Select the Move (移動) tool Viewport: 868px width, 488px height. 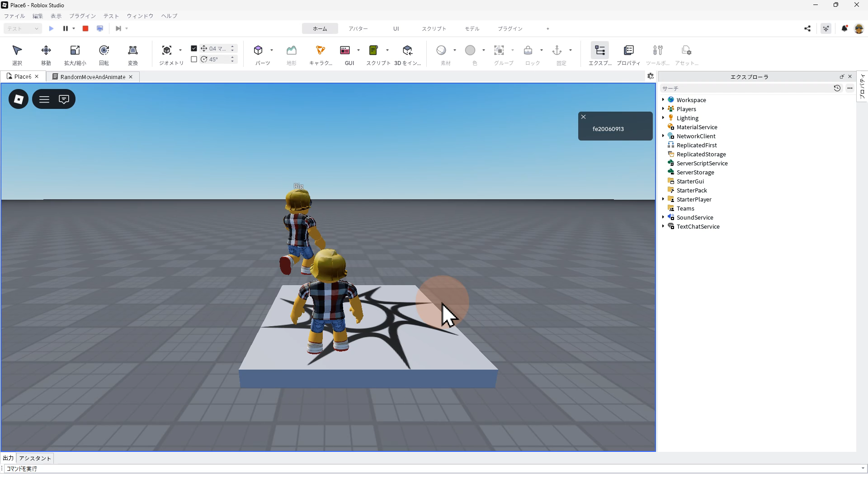tap(46, 51)
